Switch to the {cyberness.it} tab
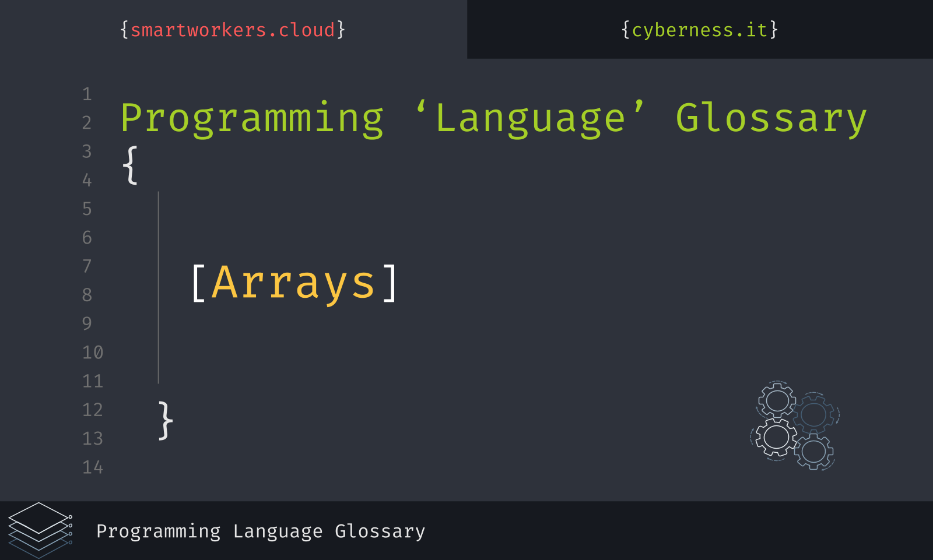Screen dimensions: 933x560 coord(700,30)
